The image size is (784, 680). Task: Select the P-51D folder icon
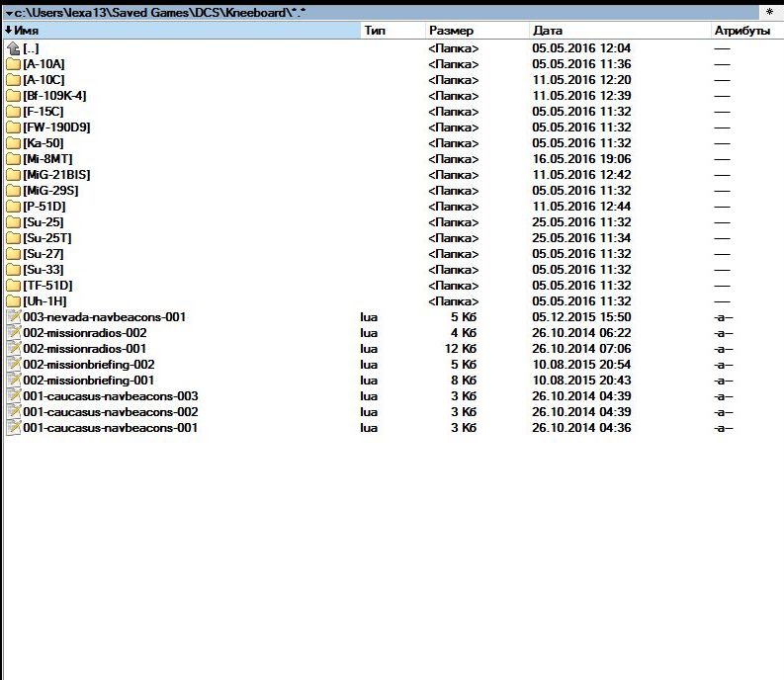tap(14, 207)
